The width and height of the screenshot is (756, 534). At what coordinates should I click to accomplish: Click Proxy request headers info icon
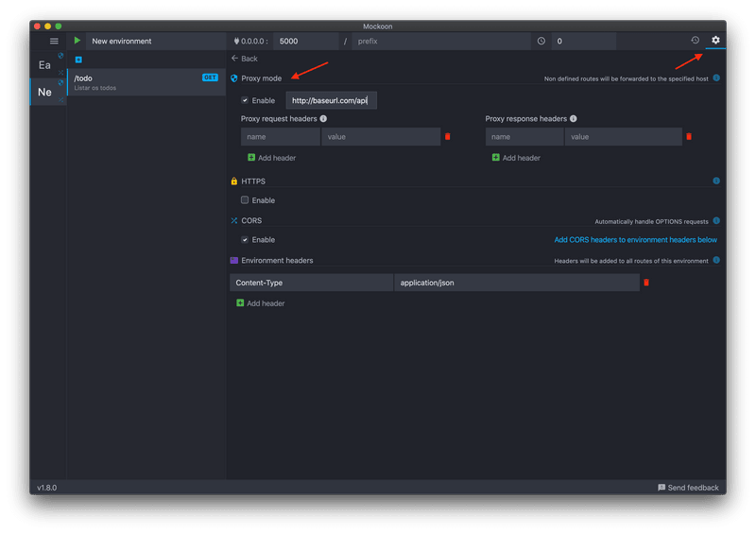point(323,119)
